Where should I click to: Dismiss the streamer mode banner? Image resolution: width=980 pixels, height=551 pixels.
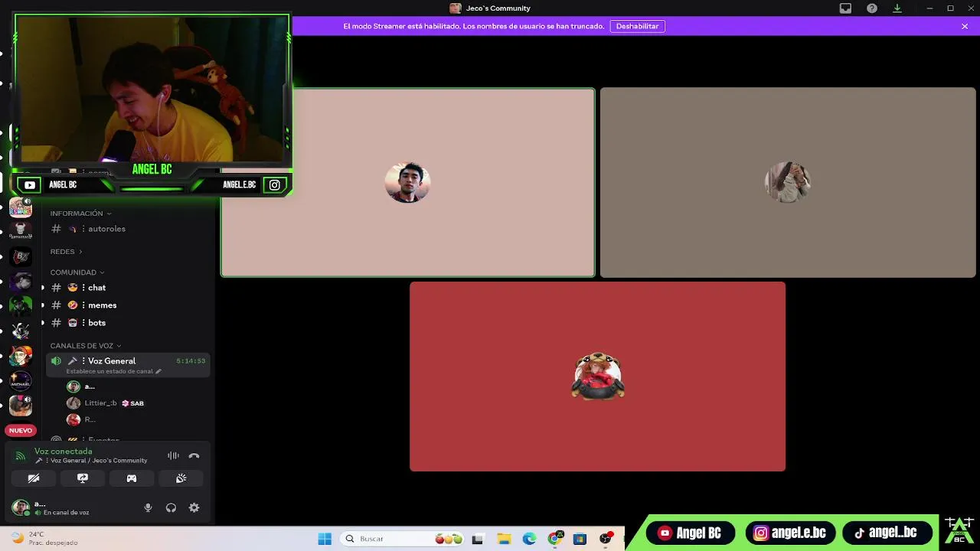(x=965, y=26)
